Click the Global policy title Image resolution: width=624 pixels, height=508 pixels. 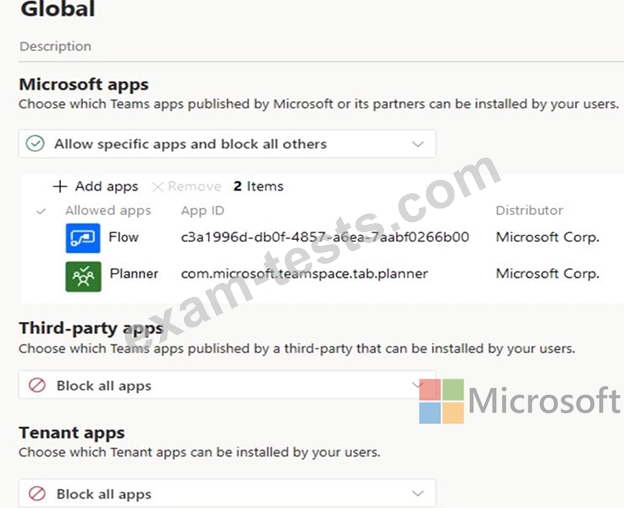click(x=58, y=9)
